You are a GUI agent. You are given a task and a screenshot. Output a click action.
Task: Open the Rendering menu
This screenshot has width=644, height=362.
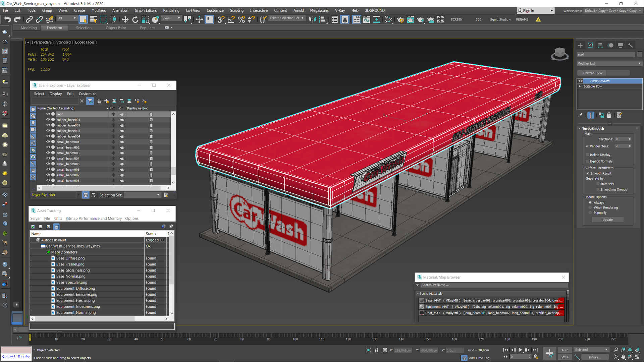click(x=171, y=10)
